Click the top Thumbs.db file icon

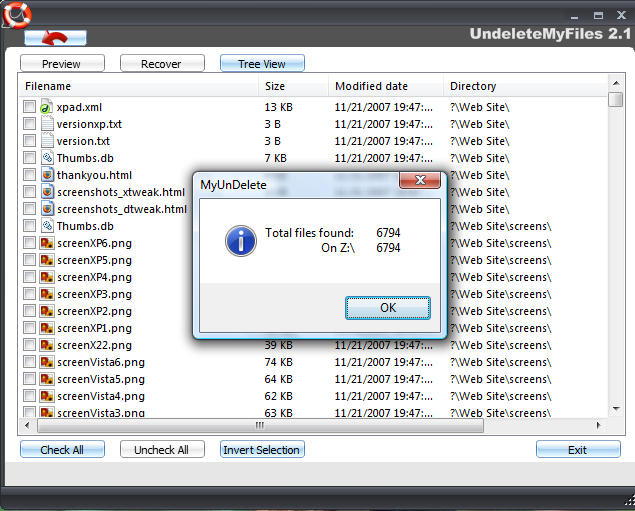point(47,158)
